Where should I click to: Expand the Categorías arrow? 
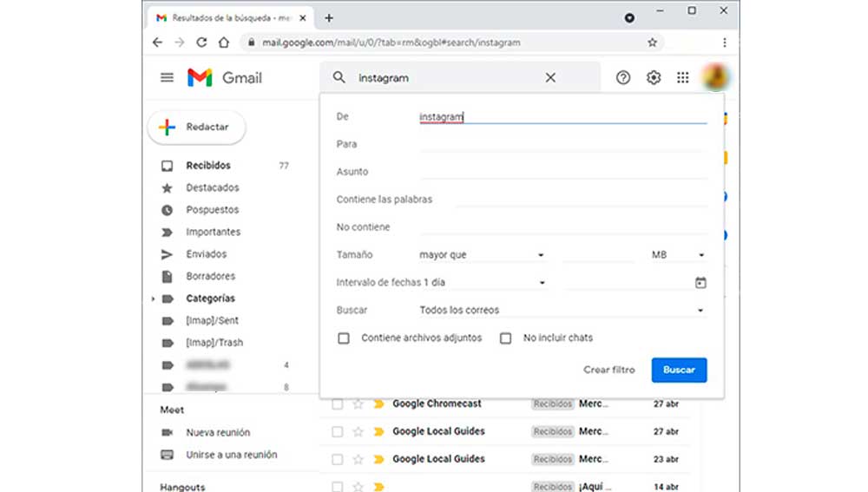[154, 298]
